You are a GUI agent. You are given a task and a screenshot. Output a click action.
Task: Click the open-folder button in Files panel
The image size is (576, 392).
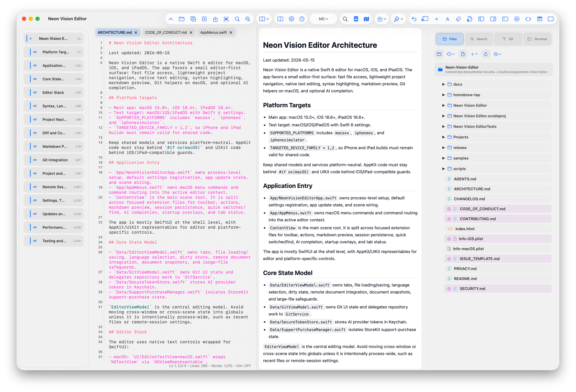(439, 54)
